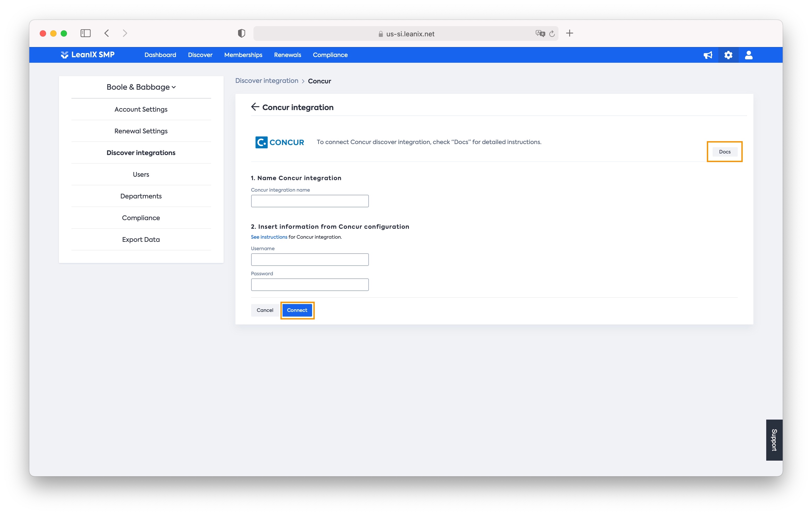Click back arrow beside Concur integration
The width and height of the screenshot is (812, 515).
click(255, 107)
